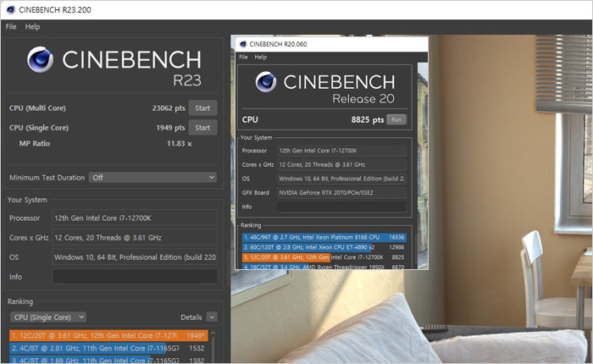The width and height of the screenshot is (593, 364).
Task: Click the Cores x GHz field in R20 window
Action: point(341,164)
